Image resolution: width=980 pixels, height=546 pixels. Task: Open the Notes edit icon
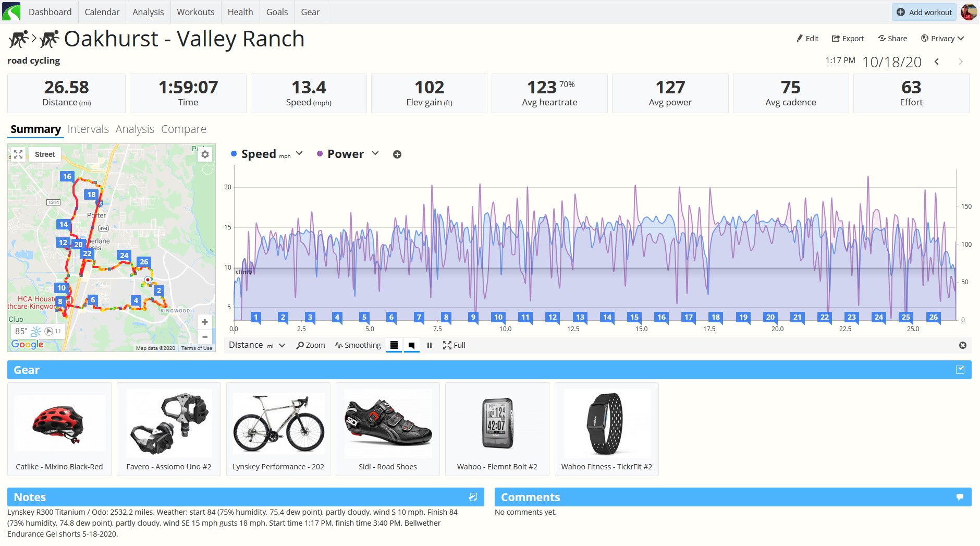pyautogui.click(x=473, y=497)
